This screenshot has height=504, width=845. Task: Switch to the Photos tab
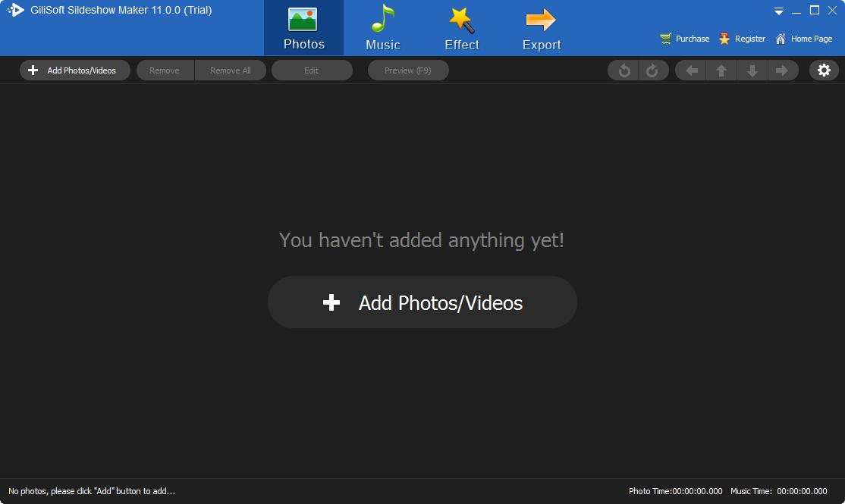(x=303, y=28)
